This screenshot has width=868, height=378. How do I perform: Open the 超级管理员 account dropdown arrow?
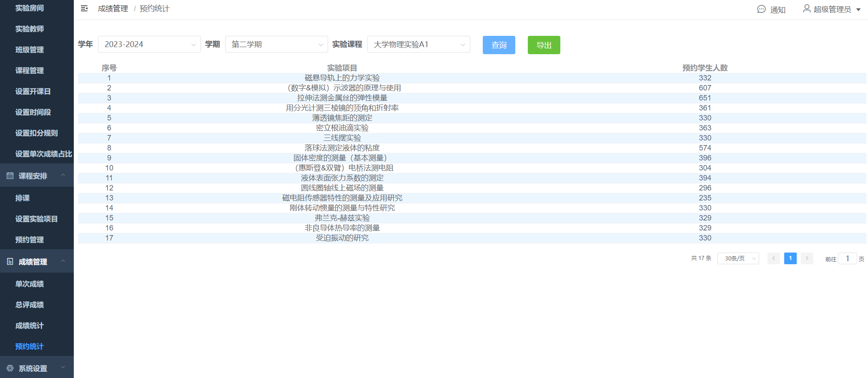click(858, 10)
